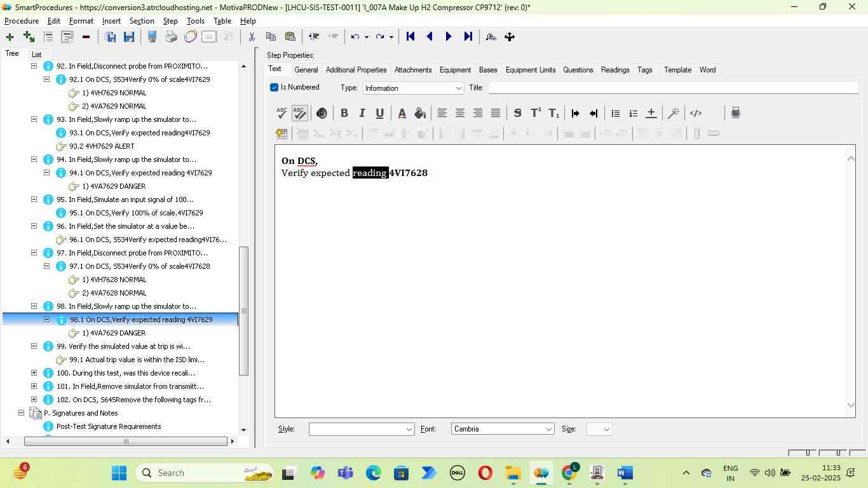
Task: Collapse step 99 Verify the simulated value
Action: [x=34, y=346]
